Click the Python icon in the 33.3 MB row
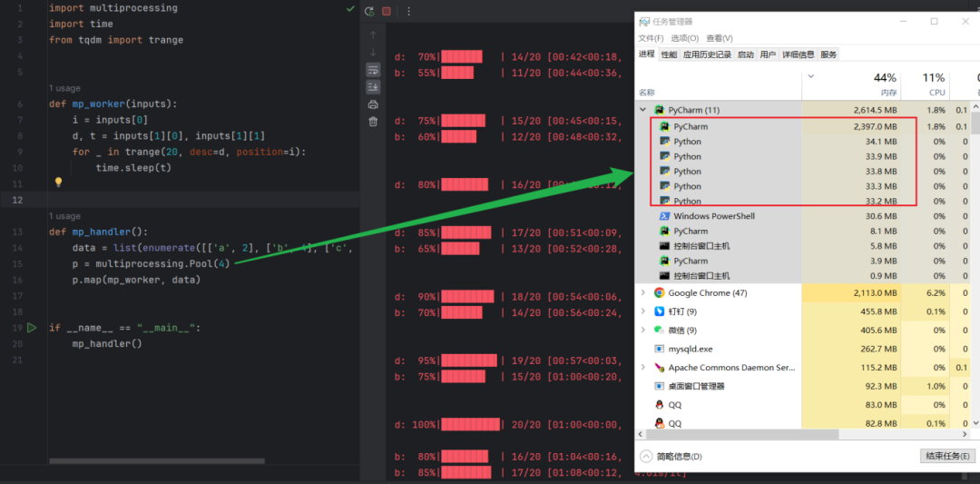 (x=664, y=186)
